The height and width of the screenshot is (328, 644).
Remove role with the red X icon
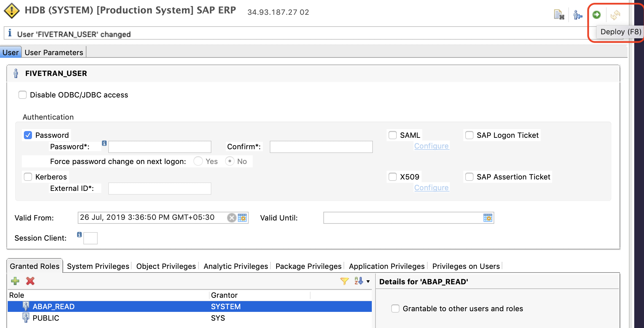coord(30,281)
